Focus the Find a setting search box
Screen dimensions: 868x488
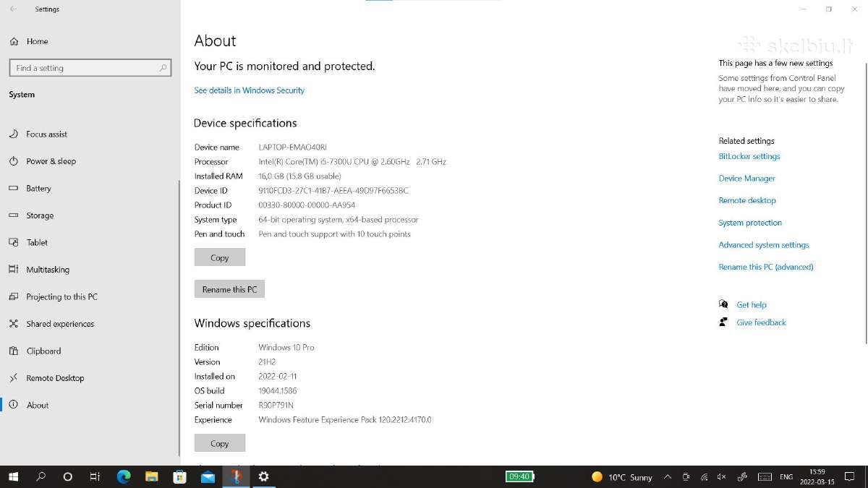click(90, 68)
